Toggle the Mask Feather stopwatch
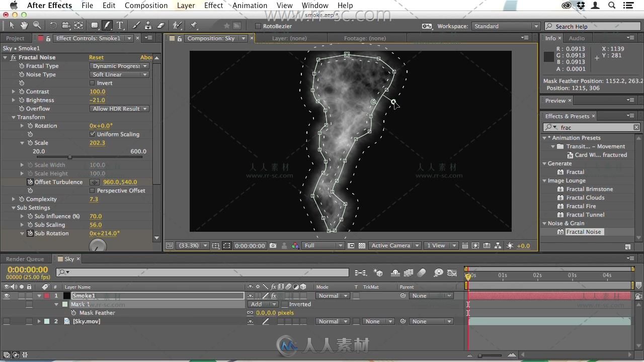Viewport: 644px width, 362px height. coord(73,313)
